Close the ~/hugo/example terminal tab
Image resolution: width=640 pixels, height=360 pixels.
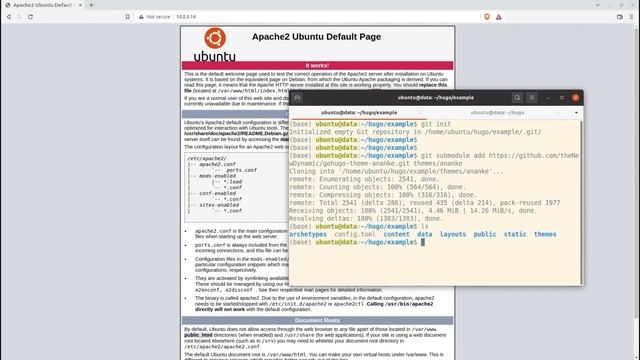click(420, 113)
